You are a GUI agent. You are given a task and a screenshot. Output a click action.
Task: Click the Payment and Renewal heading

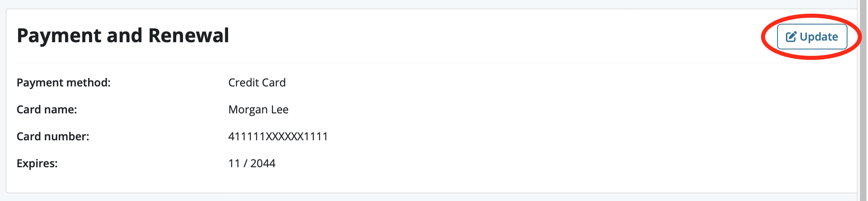tap(123, 35)
